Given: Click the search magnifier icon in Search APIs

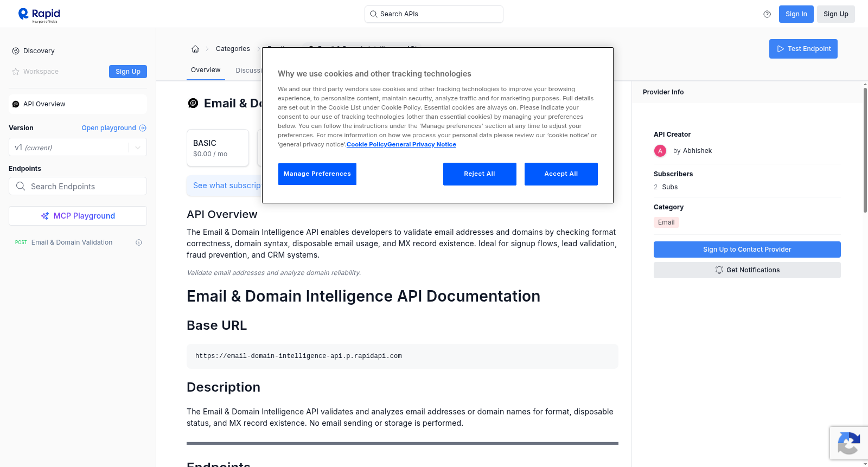Looking at the screenshot, I should point(374,14).
